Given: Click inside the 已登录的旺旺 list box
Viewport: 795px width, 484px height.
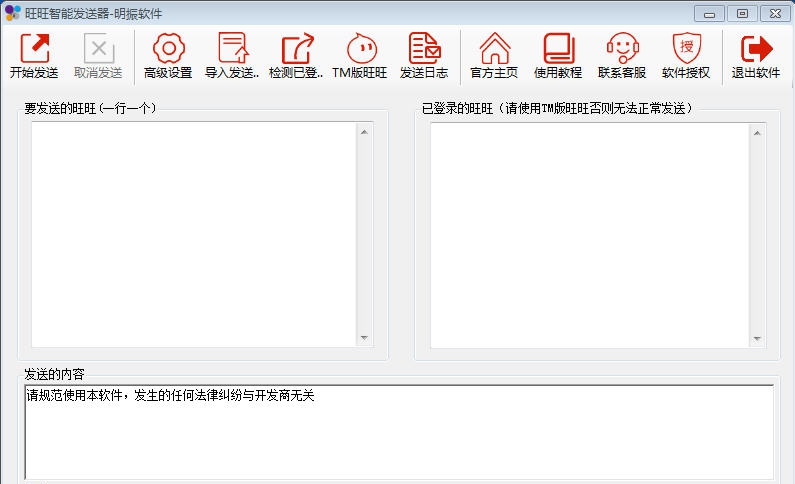Looking at the screenshot, I should pyautogui.click(x=590, y=236).
